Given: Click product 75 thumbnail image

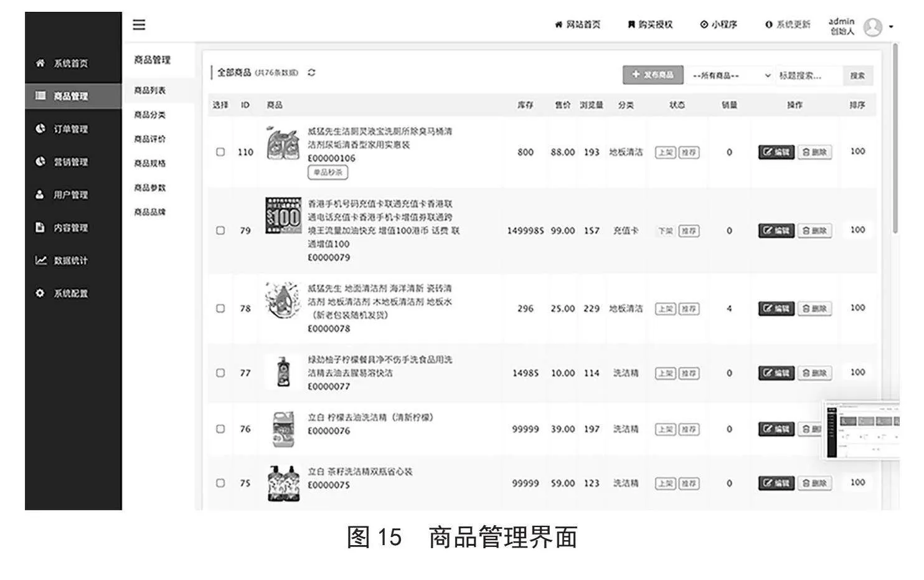Looking at the screenshot, I should tap(284, 483).
